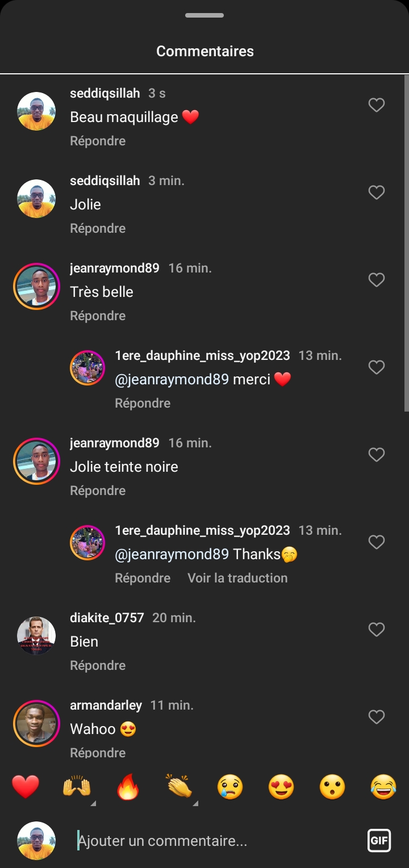Insert the laughing tears emoji
409x868 pixels.
point(383,787)
